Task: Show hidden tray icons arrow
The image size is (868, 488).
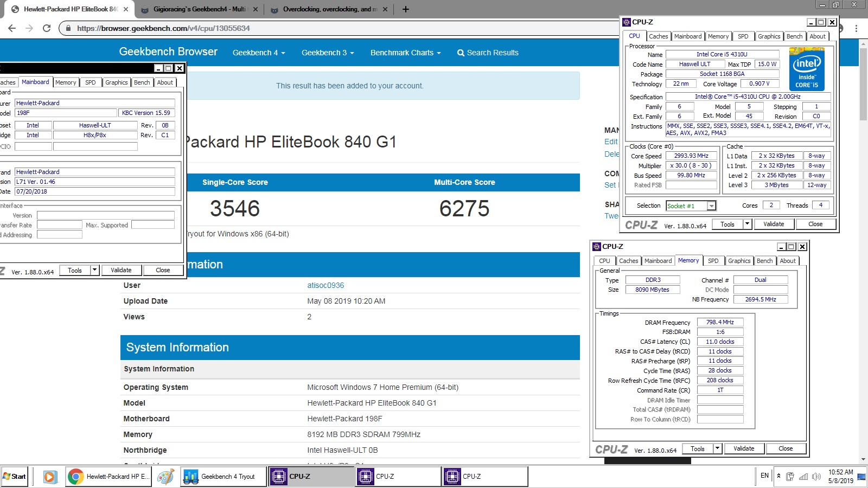Action: 778,476
